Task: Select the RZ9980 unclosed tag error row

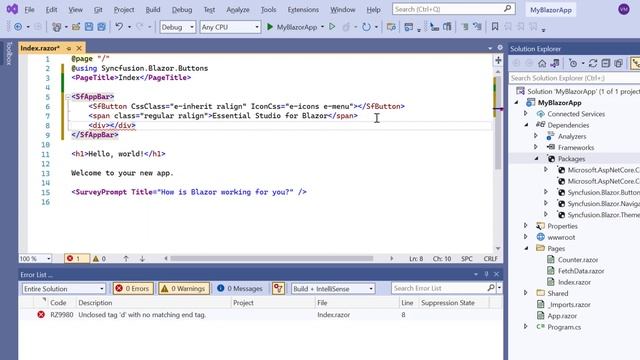Action: coord(260,315)
